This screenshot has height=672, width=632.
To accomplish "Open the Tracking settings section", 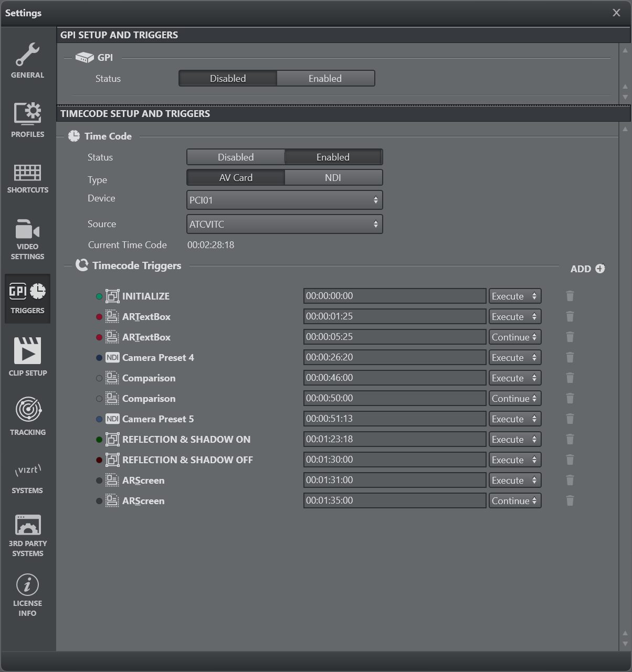I will [x=28, y=417].
